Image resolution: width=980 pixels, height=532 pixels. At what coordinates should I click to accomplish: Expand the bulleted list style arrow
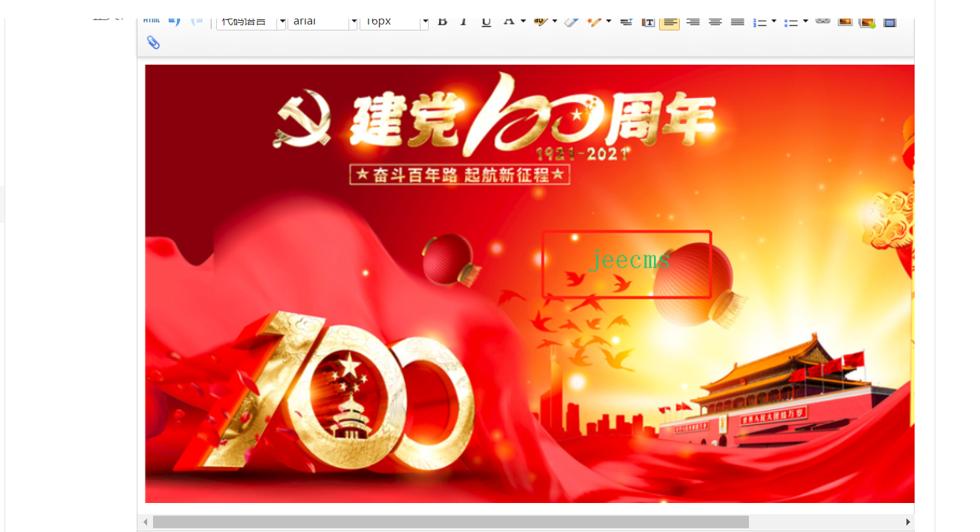805,21
